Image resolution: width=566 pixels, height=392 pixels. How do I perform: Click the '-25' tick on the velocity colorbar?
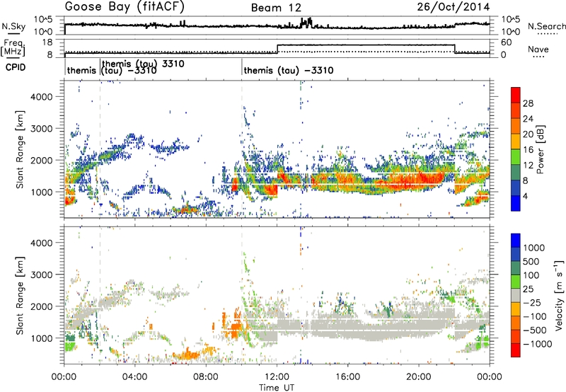coord(532,302)
